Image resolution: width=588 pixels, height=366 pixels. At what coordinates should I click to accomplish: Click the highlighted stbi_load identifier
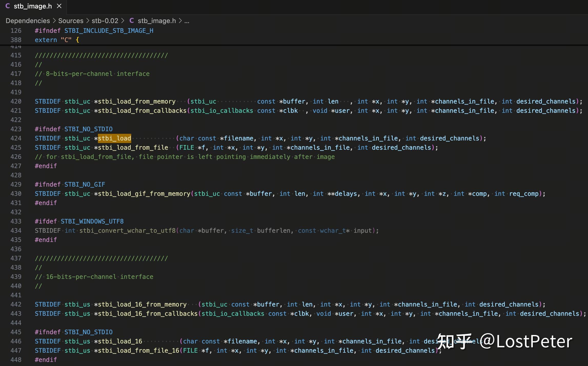tap(115, 138)
